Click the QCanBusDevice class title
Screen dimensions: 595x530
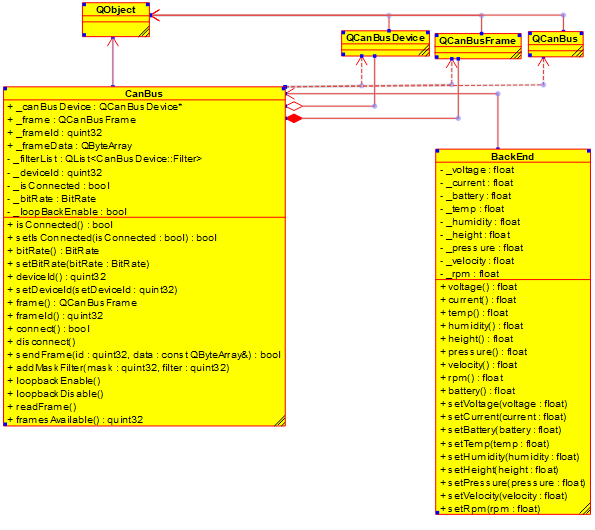pyautogui.click(x=385, y=38)
